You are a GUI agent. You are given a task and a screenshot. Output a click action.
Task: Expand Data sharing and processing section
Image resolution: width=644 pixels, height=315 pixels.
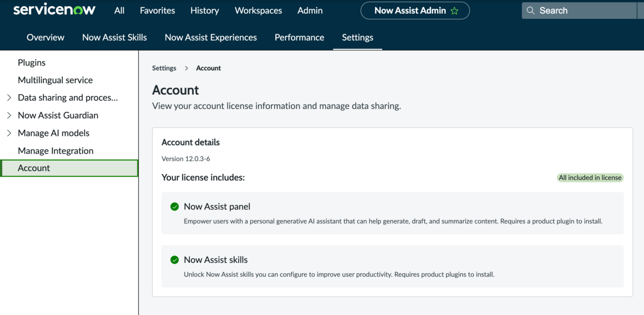(x=9, y=98)
